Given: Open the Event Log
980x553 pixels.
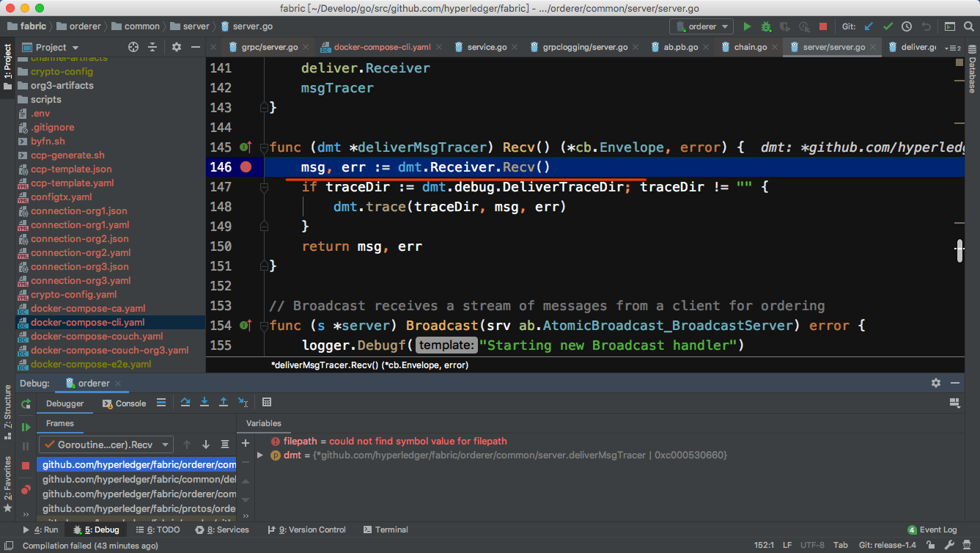Looking at the screenshot, I should (x=932, y=530).
